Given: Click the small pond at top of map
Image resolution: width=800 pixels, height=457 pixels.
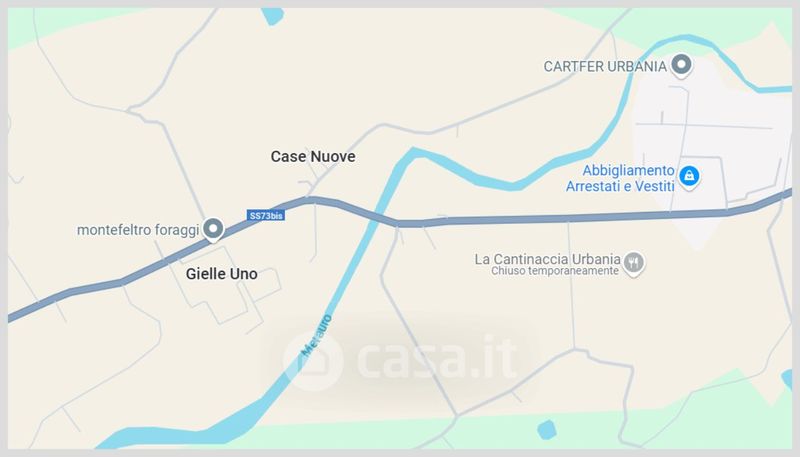Looking at the screenshot, I should (x=272, y=16).
